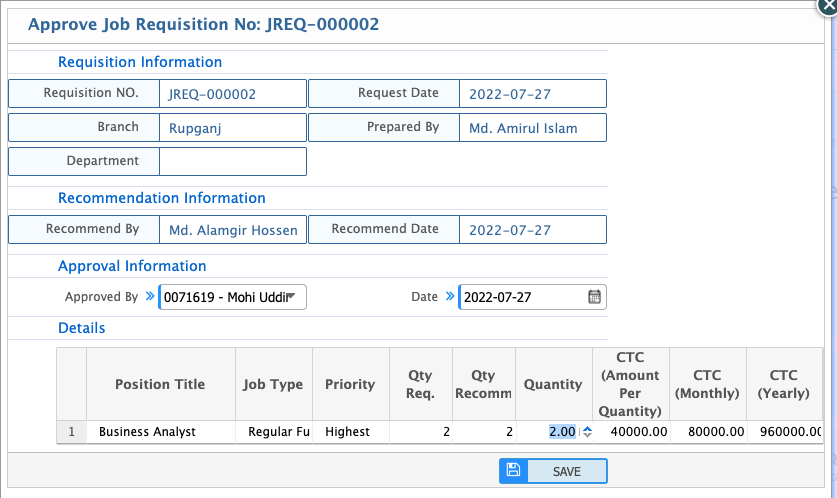Click the Quantity spinner arrows

pyautogui.click(x=587, y=432)
